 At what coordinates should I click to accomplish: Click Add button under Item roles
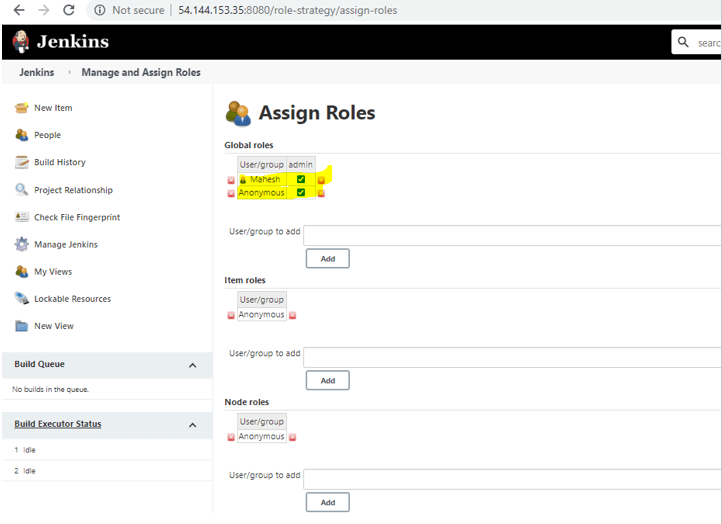click(x=328, y=380)
